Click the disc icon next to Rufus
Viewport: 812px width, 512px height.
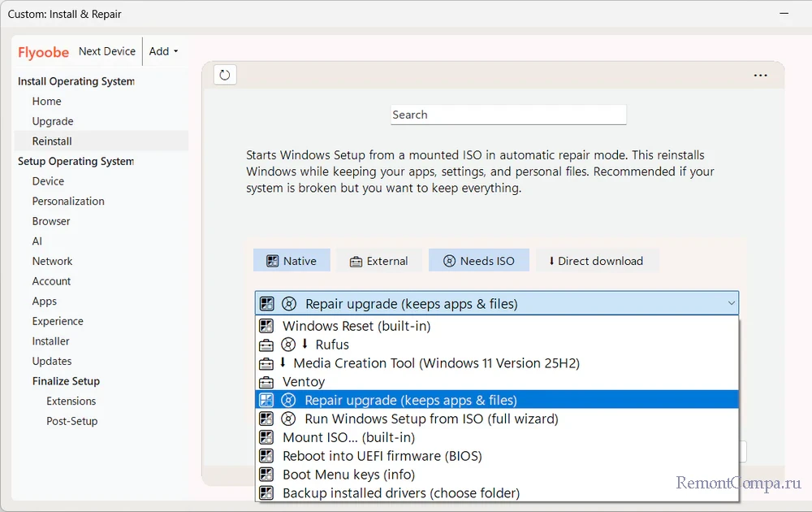(x=288, y=345)
